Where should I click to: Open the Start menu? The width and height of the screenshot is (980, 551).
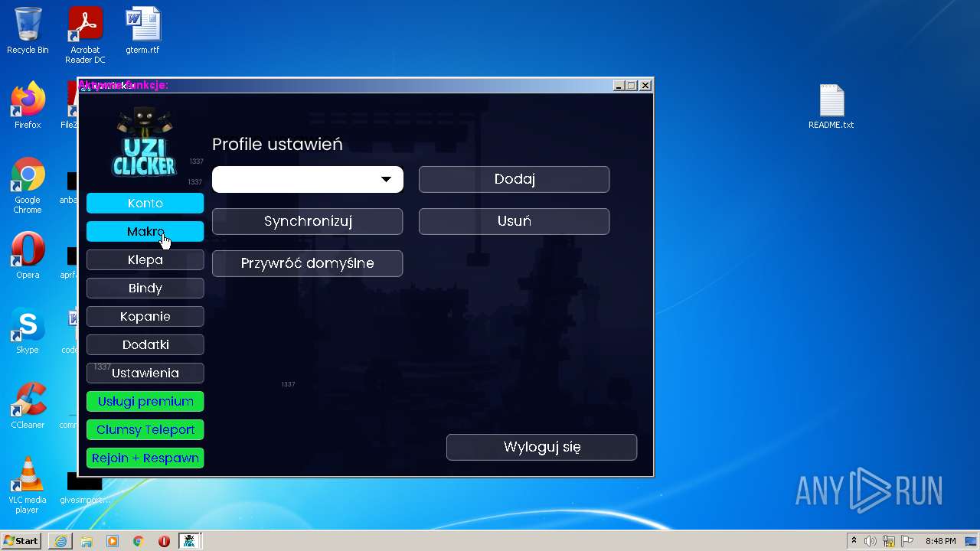tap(21, 540)
